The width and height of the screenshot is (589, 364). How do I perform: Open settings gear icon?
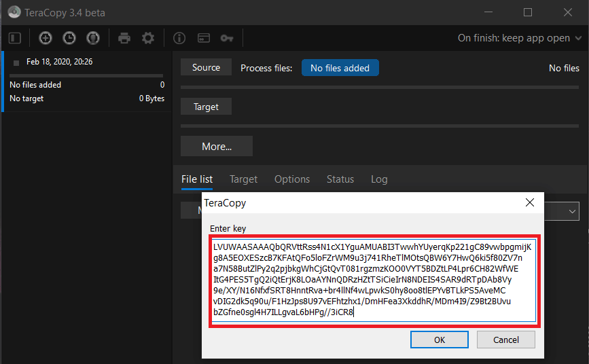(x=148, y=38)
